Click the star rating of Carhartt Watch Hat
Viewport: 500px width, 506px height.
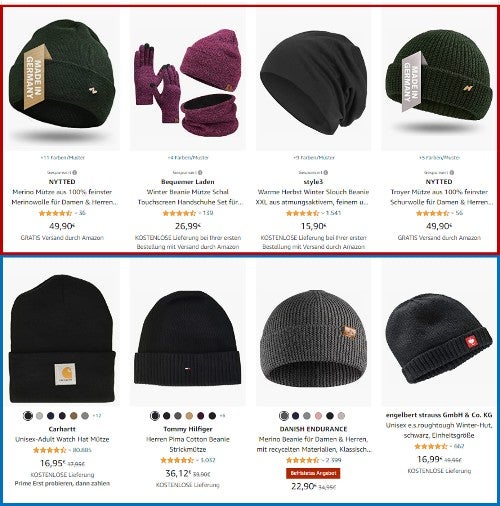click(50, 450)
